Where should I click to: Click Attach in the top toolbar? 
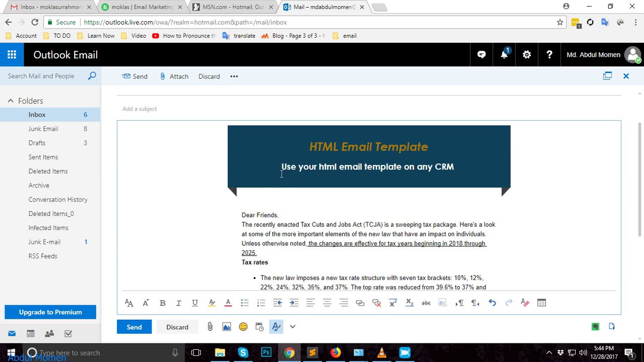point(174,76)
